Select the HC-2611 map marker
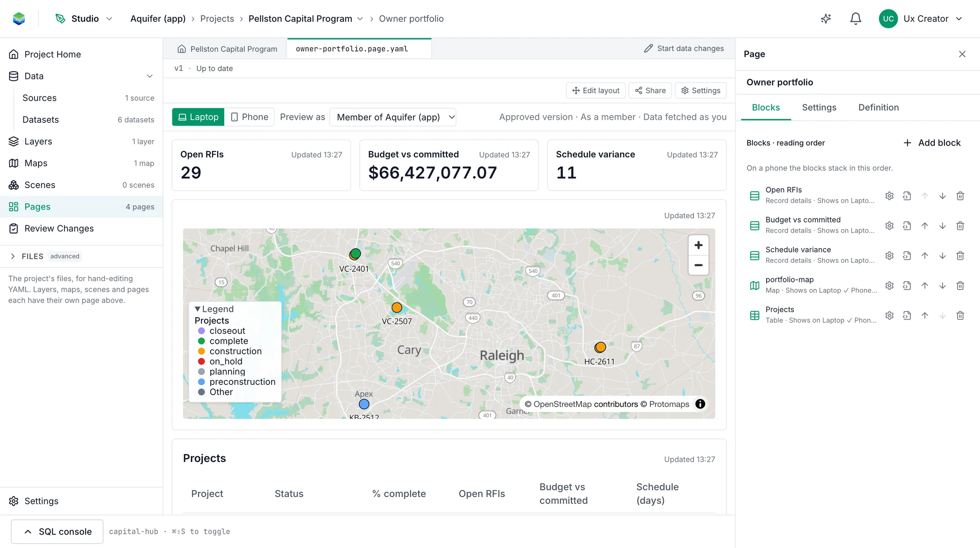Image resolution: width=980 pixels, height=548 pixels. pos(600,347)
